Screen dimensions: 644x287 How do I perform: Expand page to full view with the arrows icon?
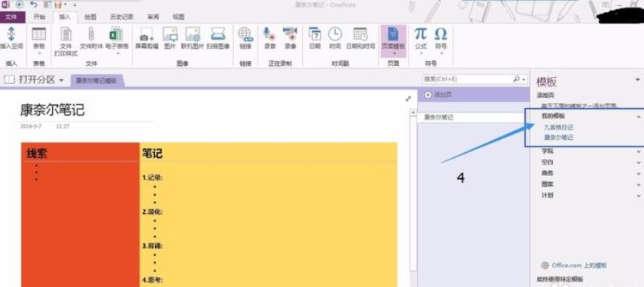408,99
